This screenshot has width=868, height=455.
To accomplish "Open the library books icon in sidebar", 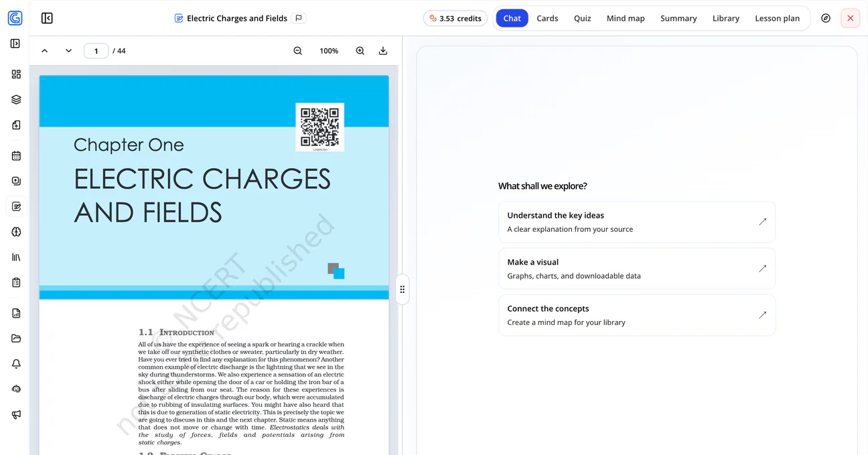I will click(x=16, y=257).
